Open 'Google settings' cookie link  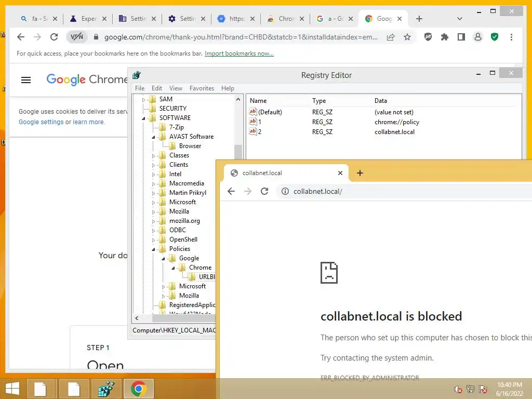(x=41, y=122)
